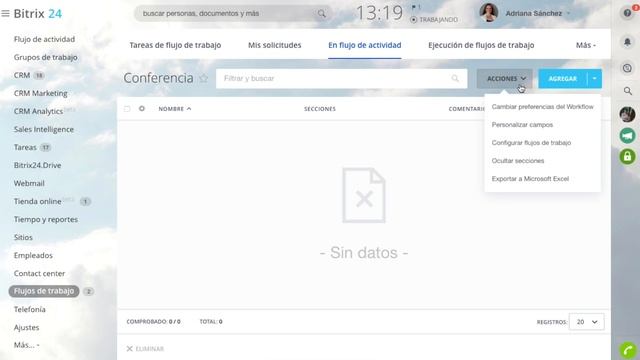Viewport: 640px width, 360px height.
Task: Open Adriana Sánchez user menu arrow
Action: coord(569,13)
